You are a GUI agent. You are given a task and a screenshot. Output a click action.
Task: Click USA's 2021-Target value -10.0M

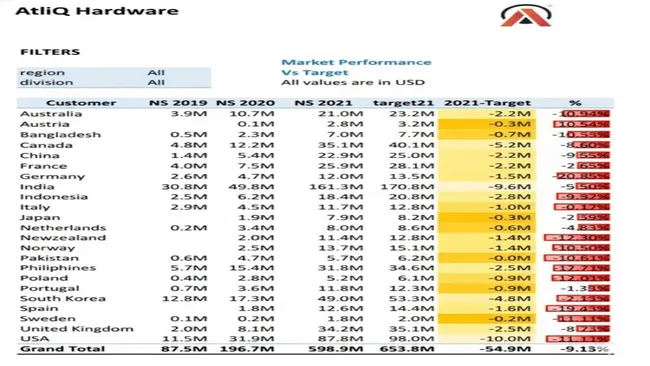coord(505,339)
